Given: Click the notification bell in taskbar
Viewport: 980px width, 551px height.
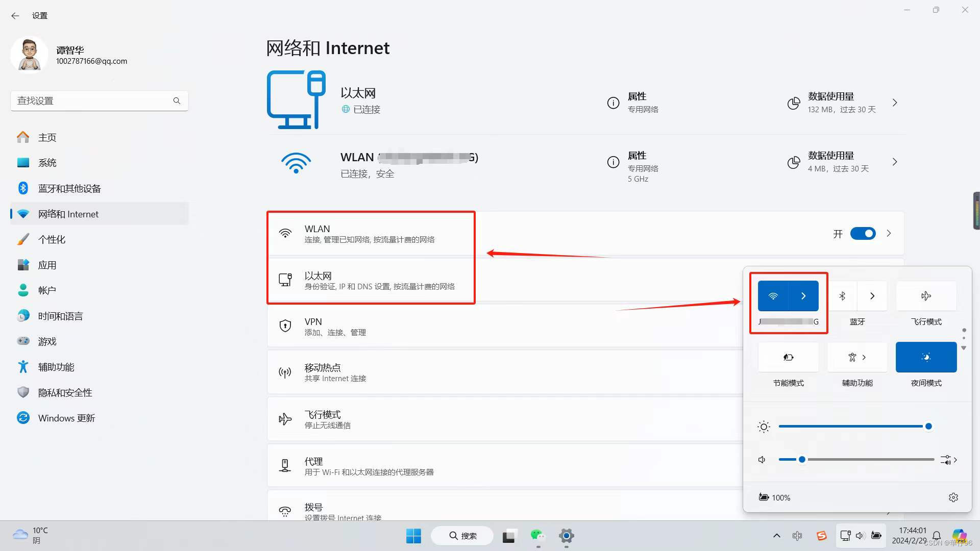Looking at the screenshot, I should [x=937, y=536].
